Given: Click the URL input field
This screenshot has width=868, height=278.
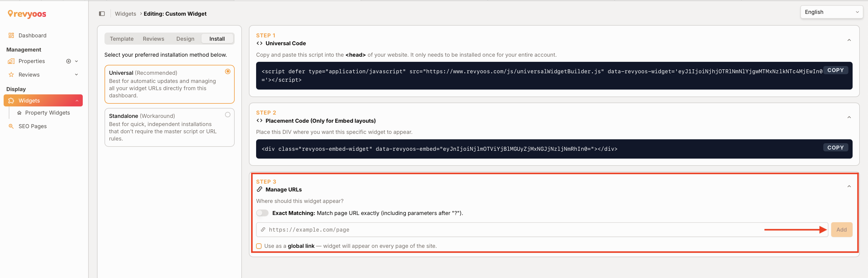Looking at the screenshot, I should click(x=542, y=229).
